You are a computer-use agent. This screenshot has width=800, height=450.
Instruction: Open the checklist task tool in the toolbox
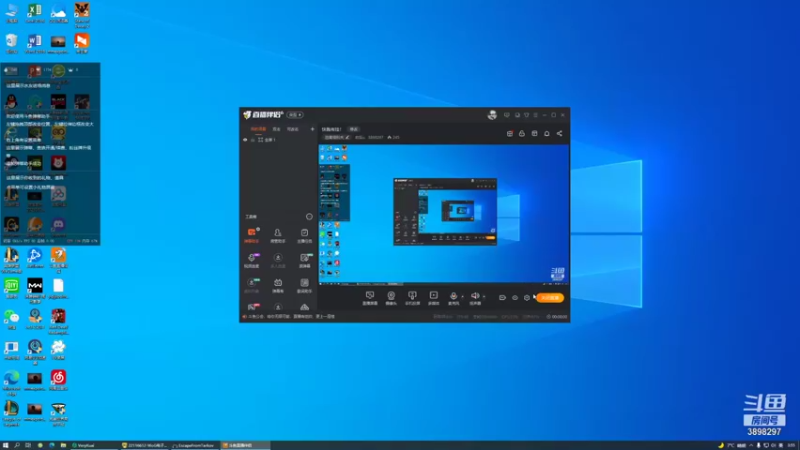click(304, 235)
